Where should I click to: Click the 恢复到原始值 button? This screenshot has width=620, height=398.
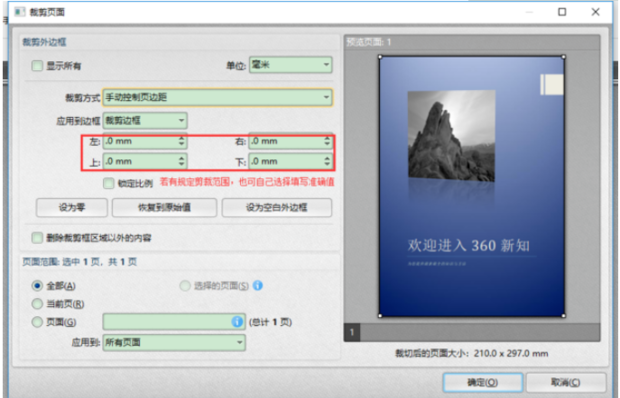click(x=164, y=207)
